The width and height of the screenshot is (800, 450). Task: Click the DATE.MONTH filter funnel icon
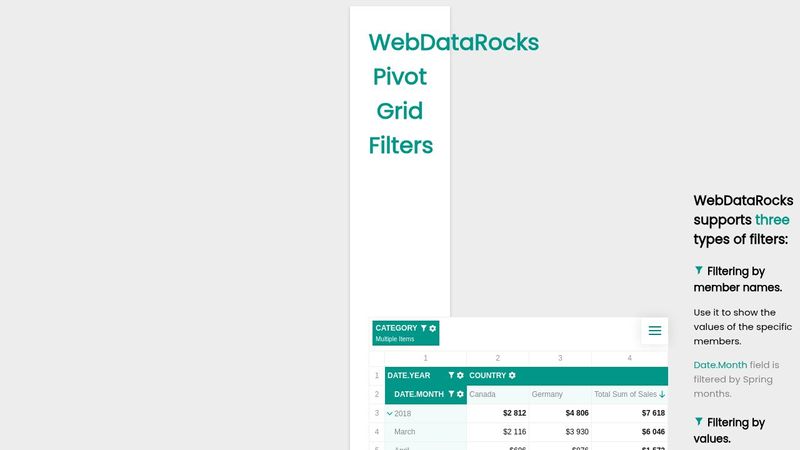pos(451,394)
